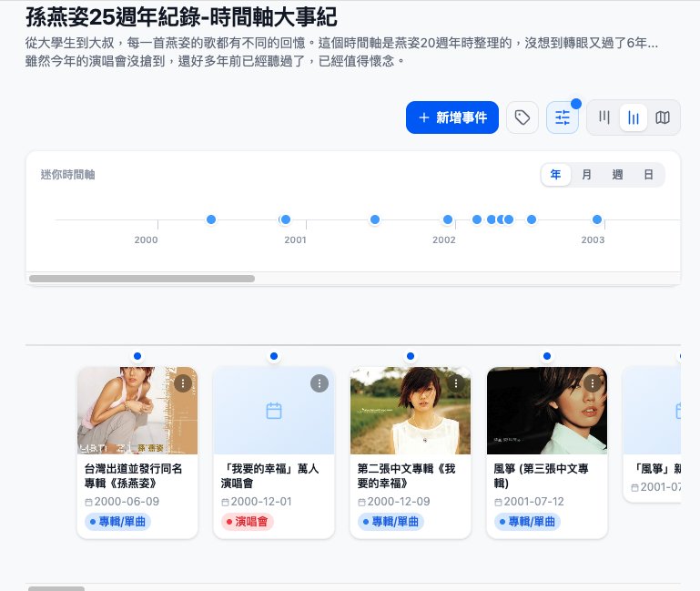Viewport: 700px width, 591px height.
Task: Switch to the vertical columns timeline view
Action: click(604, 117)
